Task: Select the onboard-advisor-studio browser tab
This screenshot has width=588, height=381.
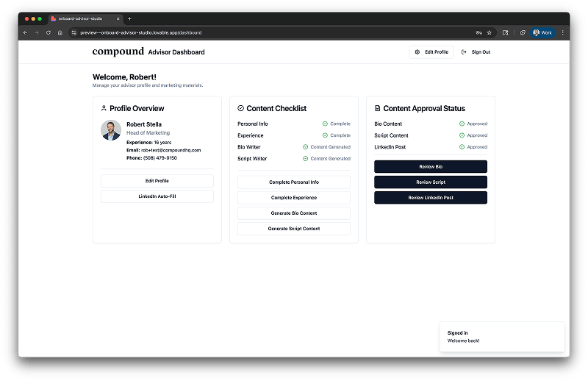Action: (x=82, y=18)
